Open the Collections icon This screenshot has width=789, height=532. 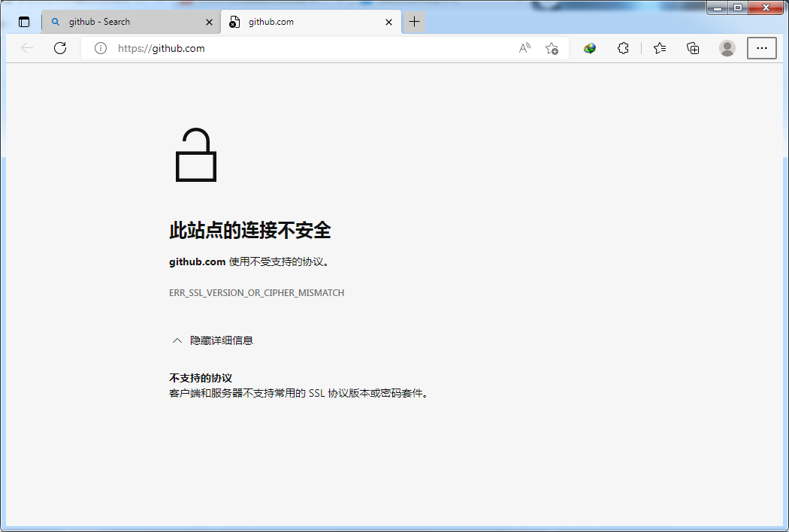tap(692, 47)
